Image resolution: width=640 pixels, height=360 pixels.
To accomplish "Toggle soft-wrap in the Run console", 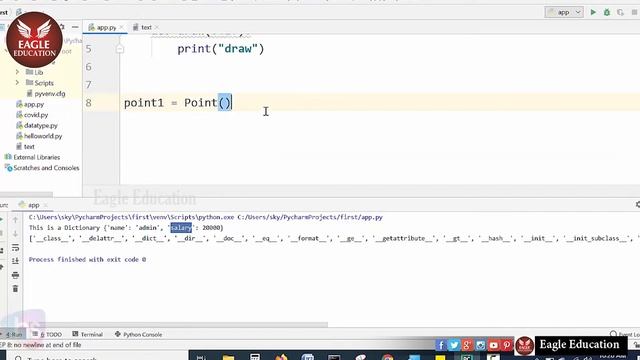I will [x=15, y=248].
